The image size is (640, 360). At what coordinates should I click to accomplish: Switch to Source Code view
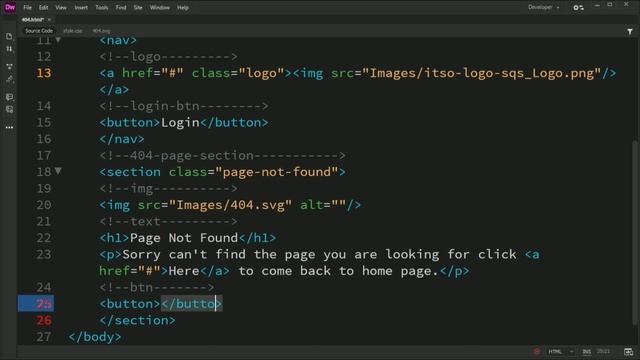point(39,31)
